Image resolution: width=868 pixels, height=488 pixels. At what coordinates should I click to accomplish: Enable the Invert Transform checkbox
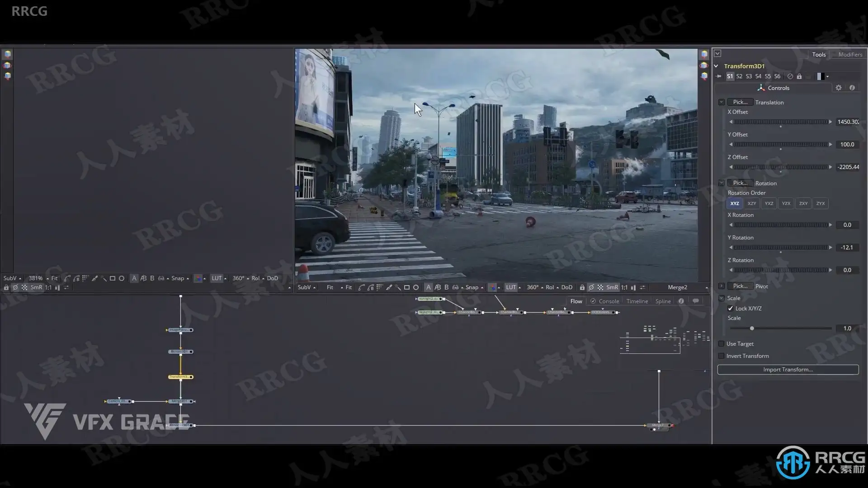pyautogui.click(x=722, y=356)
